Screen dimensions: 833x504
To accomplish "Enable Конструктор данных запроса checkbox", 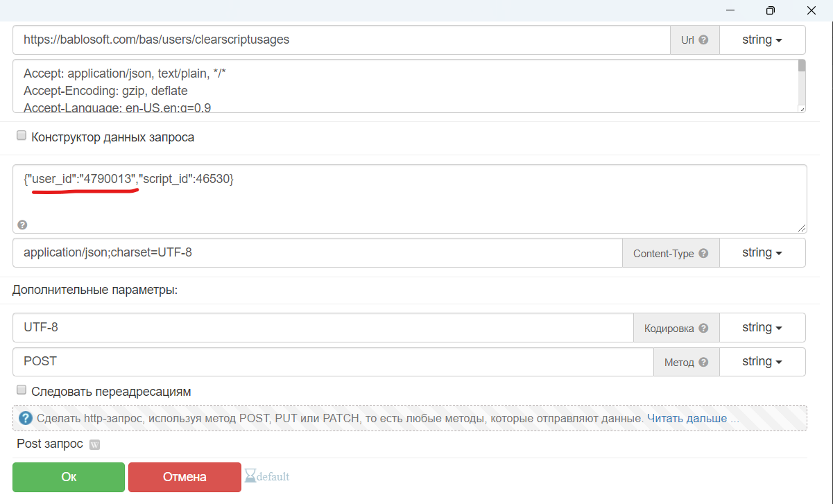I will point(22,136).
